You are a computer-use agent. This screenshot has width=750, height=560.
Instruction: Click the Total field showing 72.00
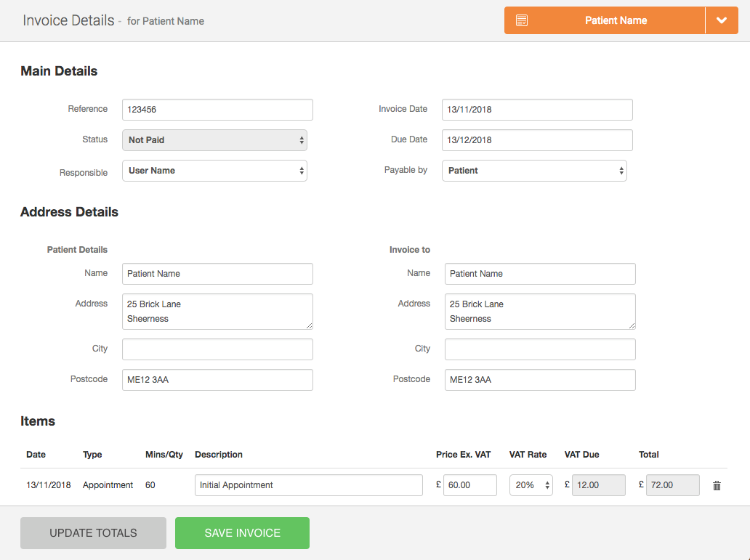coord(673,485)
